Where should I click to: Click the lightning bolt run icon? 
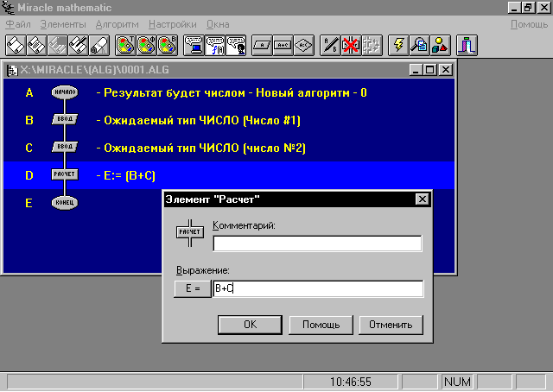point(399,43)
